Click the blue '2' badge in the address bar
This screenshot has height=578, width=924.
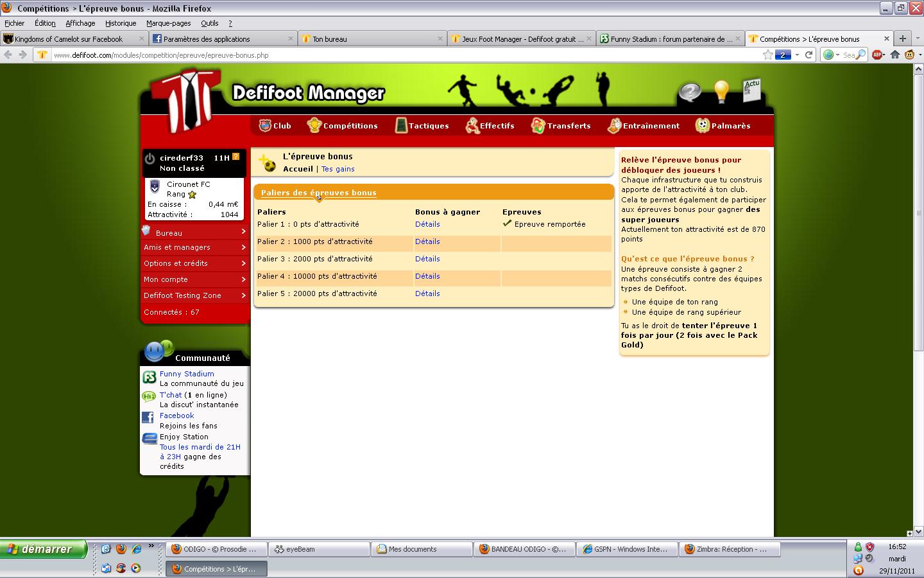coord(783,55)
